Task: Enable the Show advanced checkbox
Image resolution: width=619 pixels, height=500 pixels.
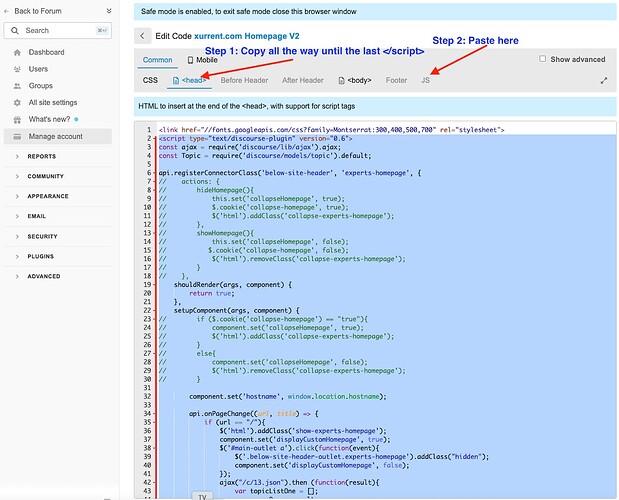Action: coord(542,59)
